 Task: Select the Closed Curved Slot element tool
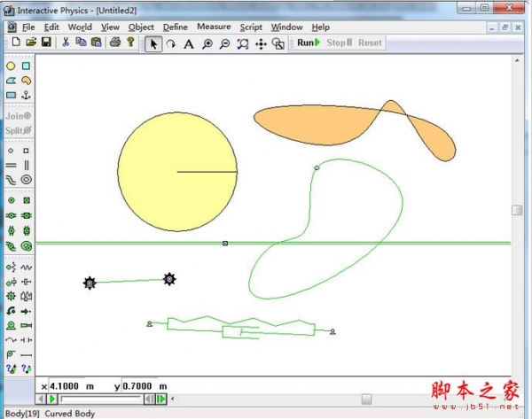pos(26,180)
